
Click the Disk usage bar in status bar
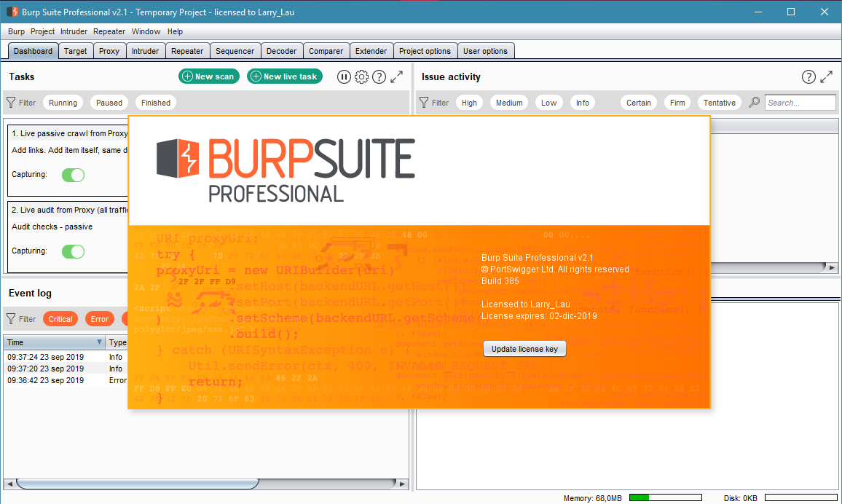[x=800, y=497]
